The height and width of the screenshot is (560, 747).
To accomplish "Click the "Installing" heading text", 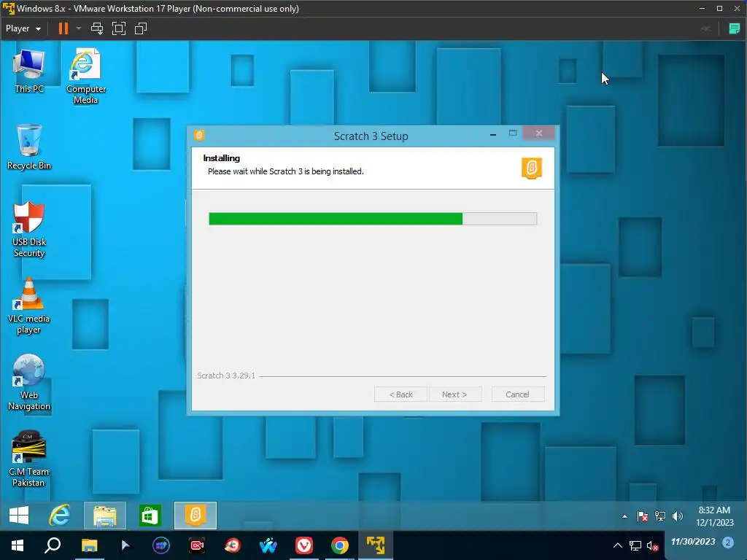I will click(222, 158).
